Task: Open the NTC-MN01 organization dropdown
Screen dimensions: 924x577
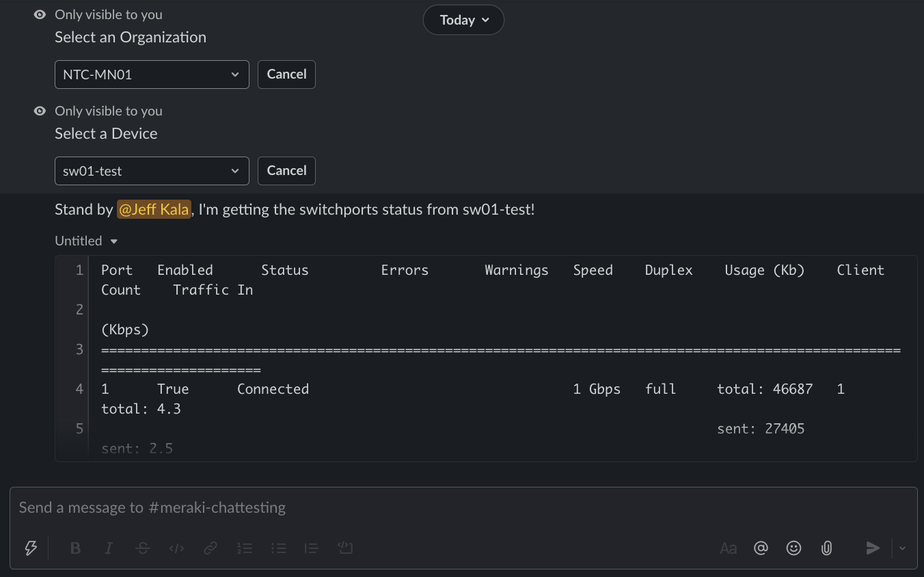Action: coord(152,75)
